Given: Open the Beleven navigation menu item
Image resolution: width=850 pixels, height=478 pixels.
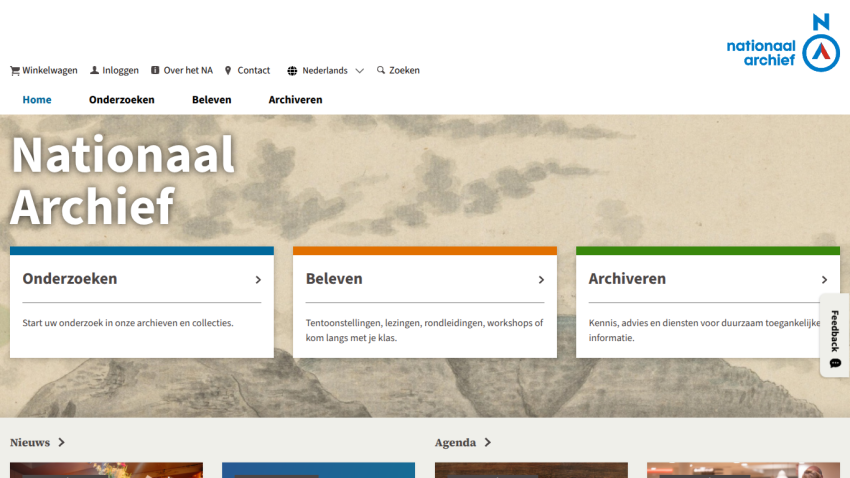Looking at the screenshot, I should point(211,100).
